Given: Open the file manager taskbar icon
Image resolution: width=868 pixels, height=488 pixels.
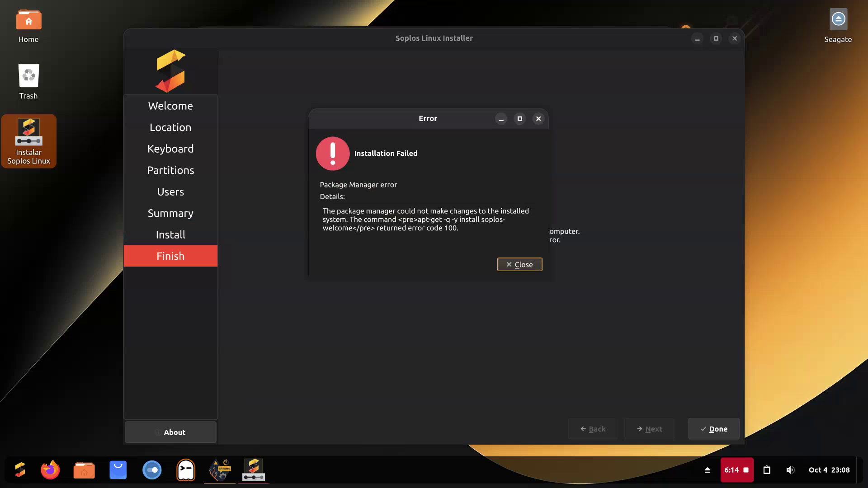Looking at the screenshot, I should (84, 470).
